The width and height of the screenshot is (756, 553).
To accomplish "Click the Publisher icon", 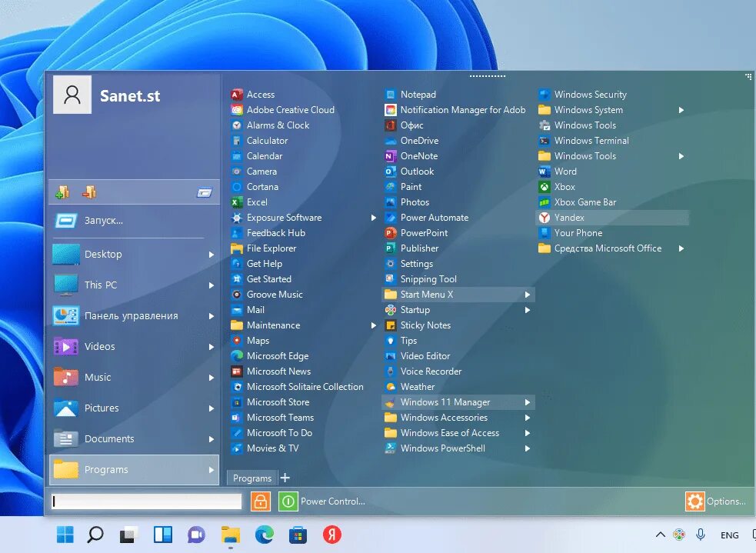I will pyautogui.click(x=390, y=248).
